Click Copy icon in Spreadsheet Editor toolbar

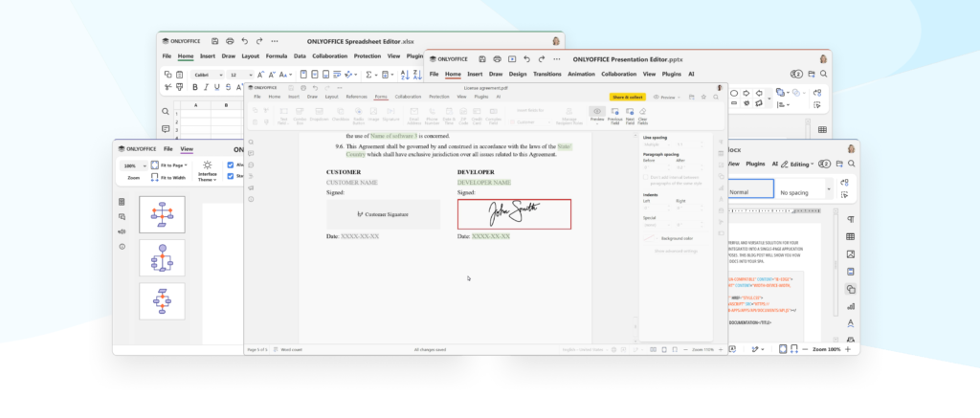tap(168, 75)
